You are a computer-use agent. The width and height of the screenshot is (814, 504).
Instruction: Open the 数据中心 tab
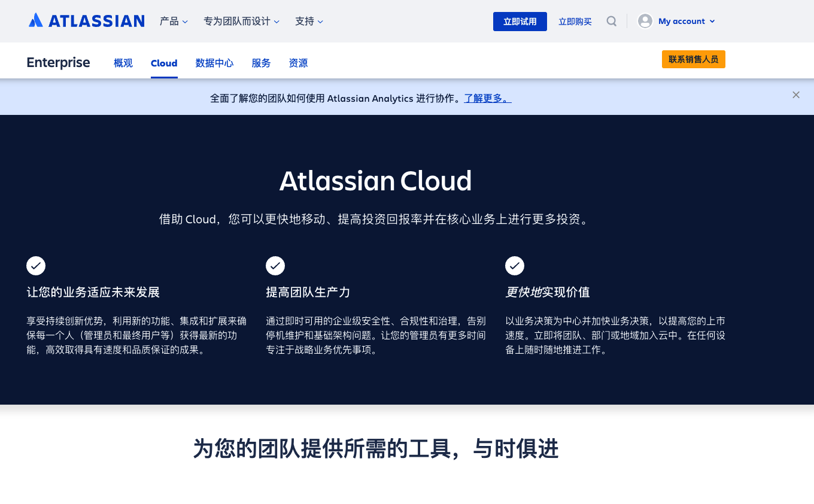pos(214,63)
